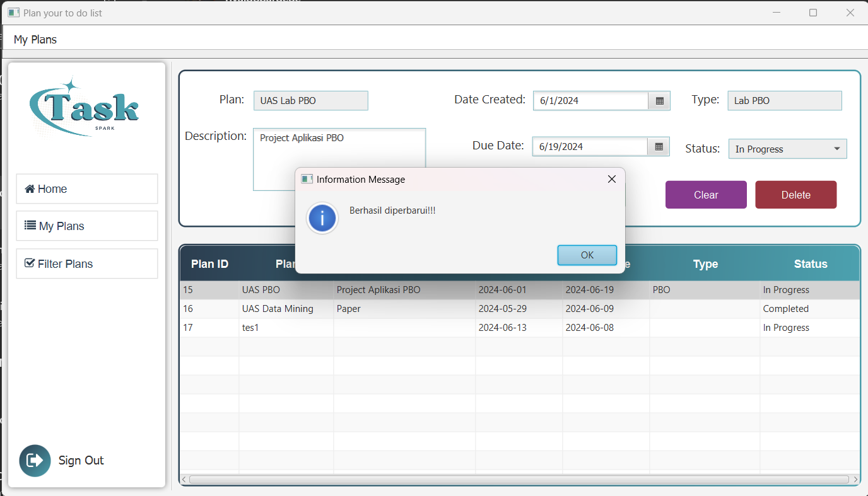Click the Task Spark logo
The width and height of the screenshot is (868, 496).
coord(85,108)
